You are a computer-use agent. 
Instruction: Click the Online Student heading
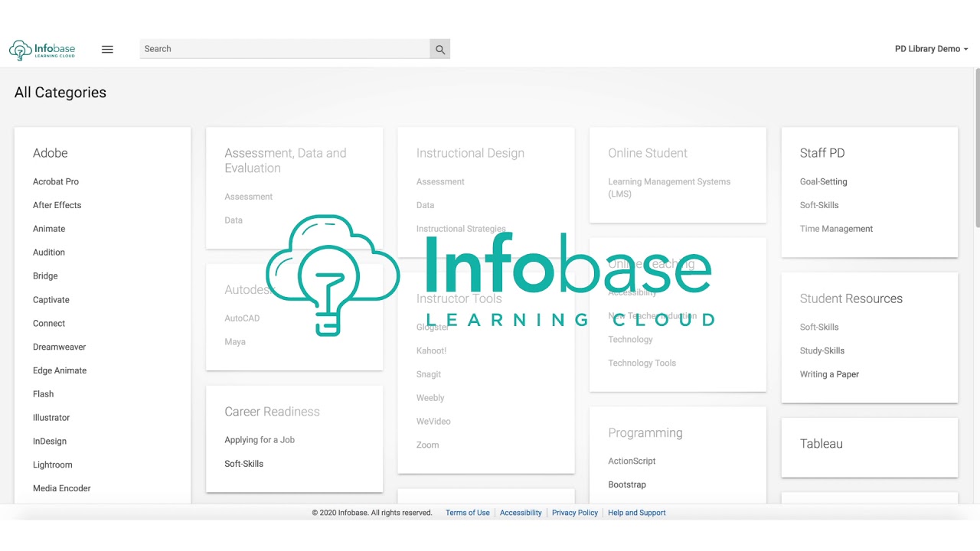[x=648, y=153]
